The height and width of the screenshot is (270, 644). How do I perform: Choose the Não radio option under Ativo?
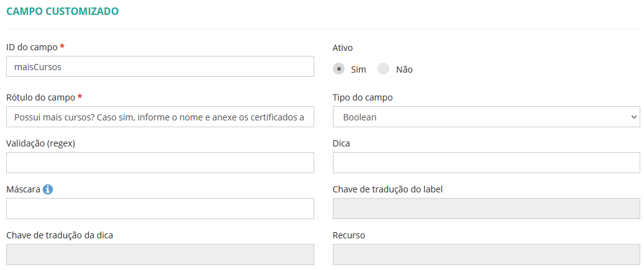coord(384,69)
